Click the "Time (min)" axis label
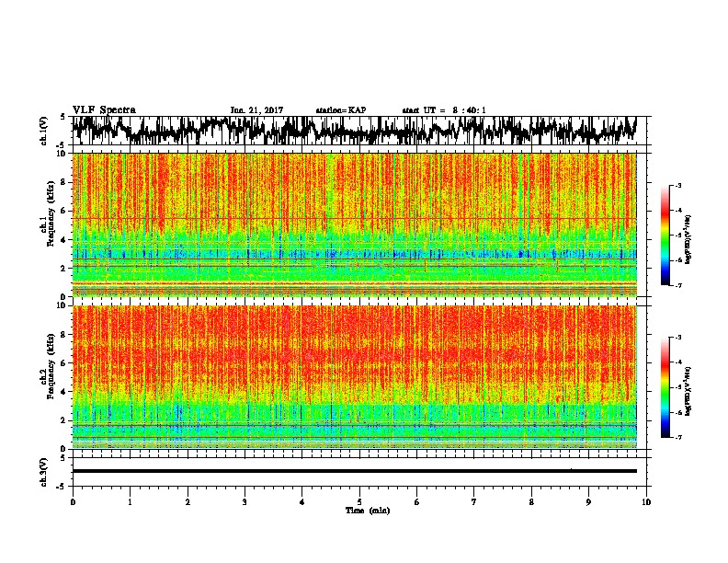 pos(368,511)
